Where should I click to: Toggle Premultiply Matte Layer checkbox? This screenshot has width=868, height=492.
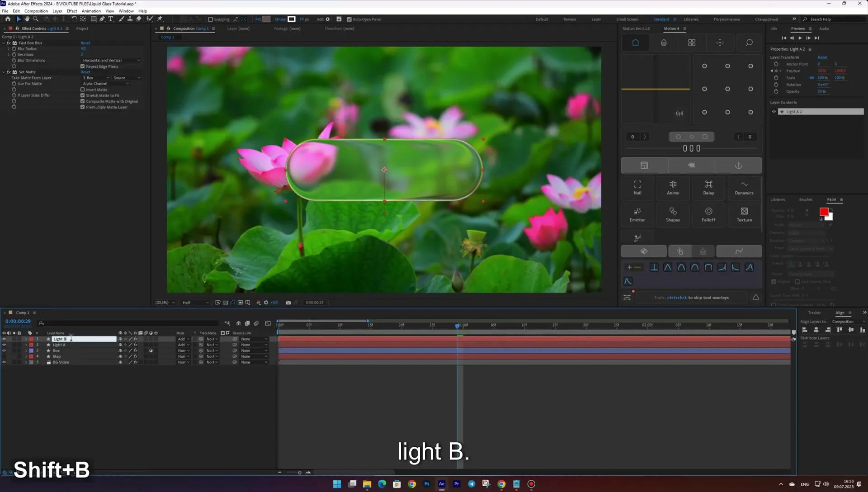click(83, 107)
